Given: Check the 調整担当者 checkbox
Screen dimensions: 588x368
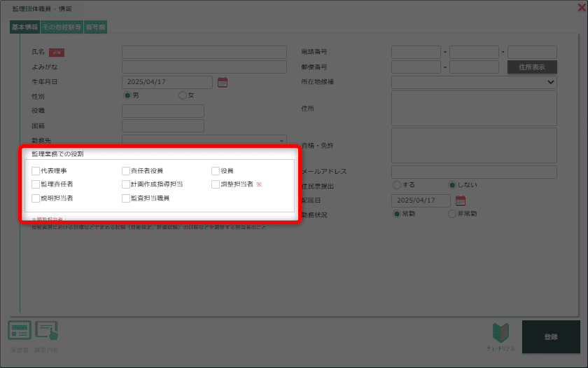Looking at the screenshot, I should [x=216, y=184].
